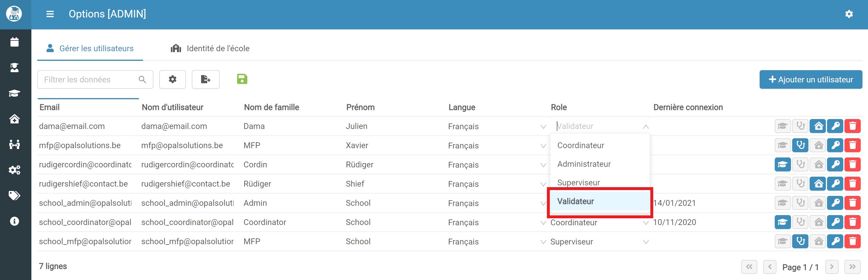Toggle the stethoscope role for the rudigercordin row
The width and height of the screenshot is (868, 280).
coord(800,165)
